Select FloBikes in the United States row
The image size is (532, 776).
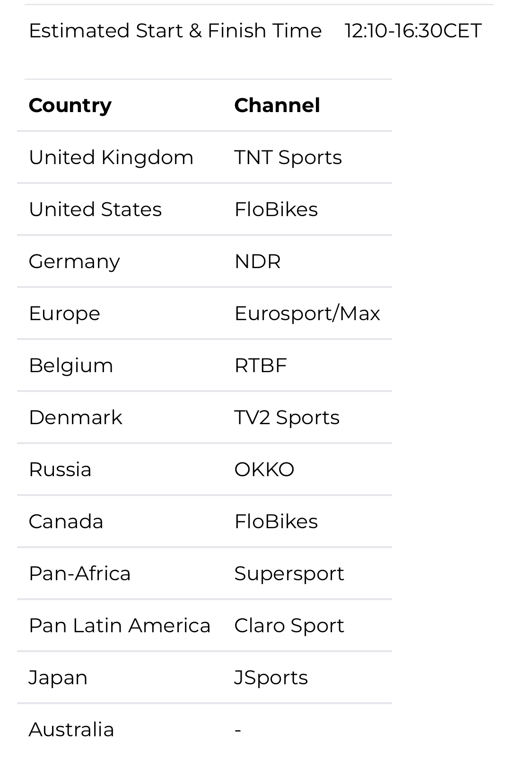pyautogui.click(x=276, y=209)
